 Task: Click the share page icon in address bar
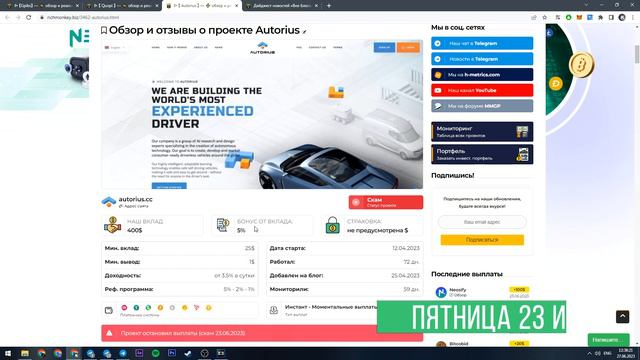pos(534,18)
